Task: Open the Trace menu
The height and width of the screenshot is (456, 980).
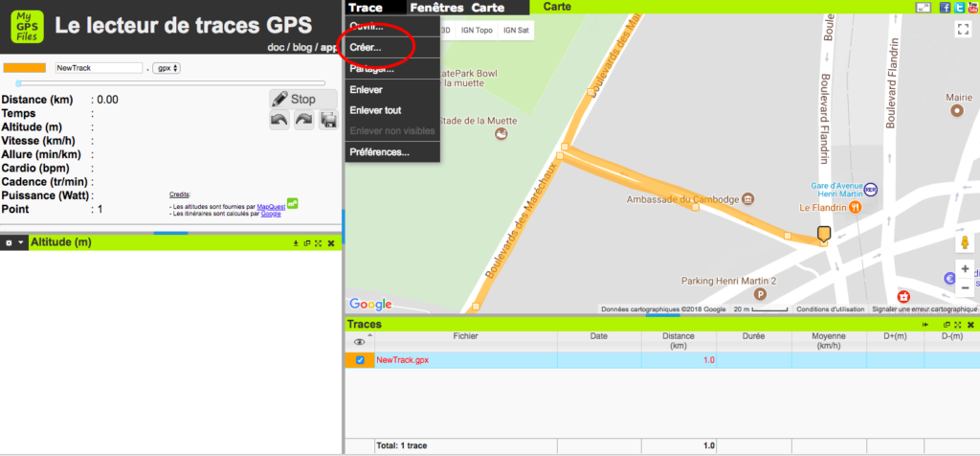Action: pyautogui.click(x=366, y=8)
